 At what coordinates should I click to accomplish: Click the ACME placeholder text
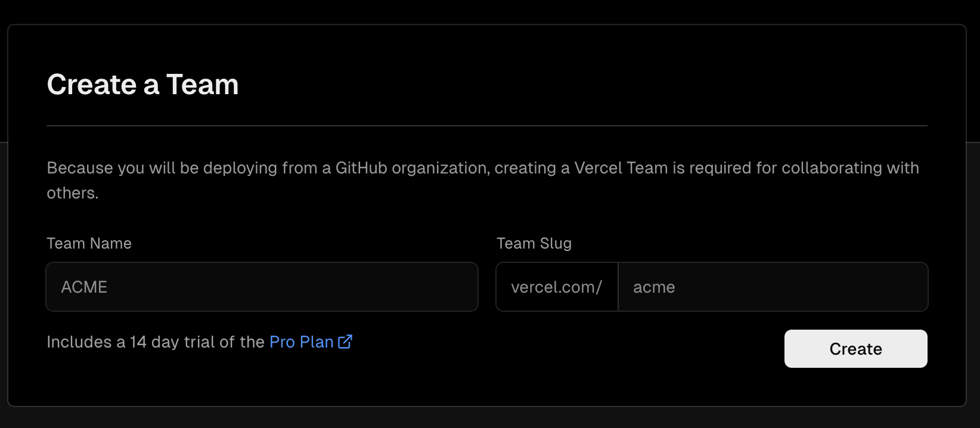(84, 287)
